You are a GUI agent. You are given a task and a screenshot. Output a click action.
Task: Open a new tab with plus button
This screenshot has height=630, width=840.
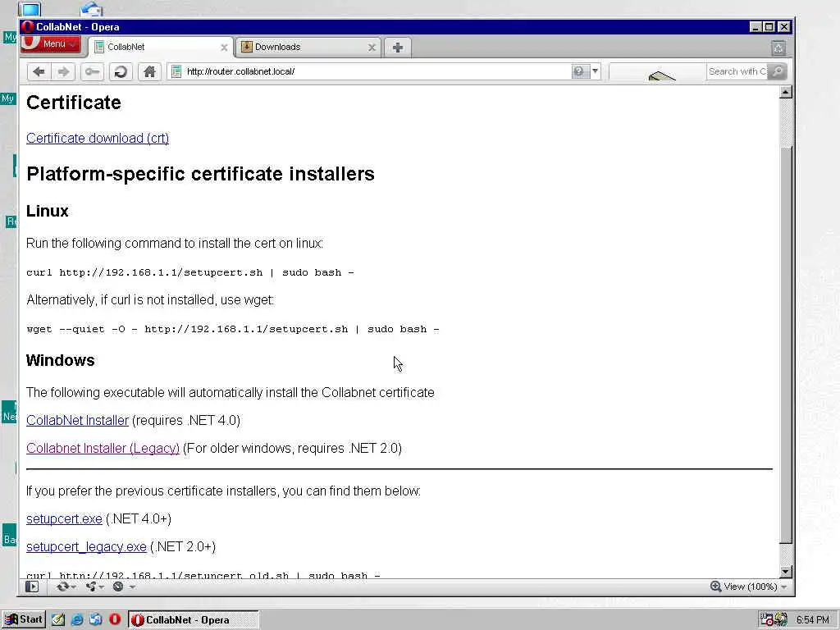[x=398, y=48]
